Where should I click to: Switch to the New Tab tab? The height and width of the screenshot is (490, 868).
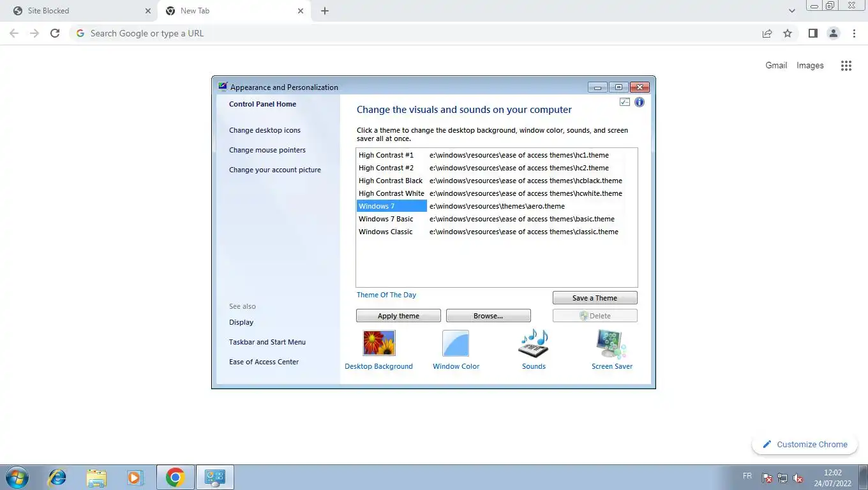tap(234, 11)
